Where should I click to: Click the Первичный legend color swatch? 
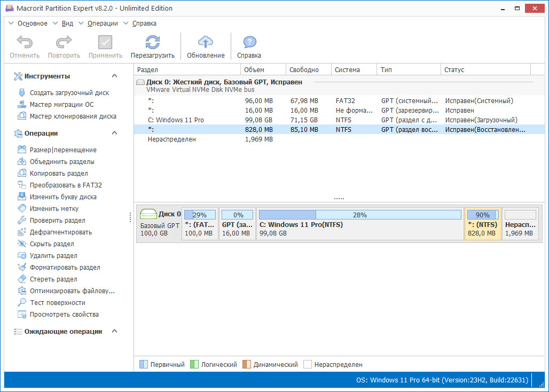[x=144, y=365]
